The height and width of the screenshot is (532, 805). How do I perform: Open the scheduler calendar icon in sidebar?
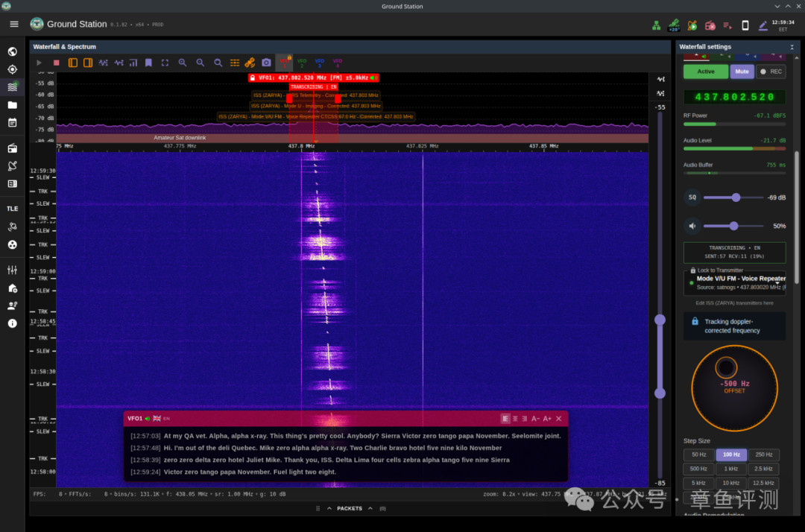13,123
